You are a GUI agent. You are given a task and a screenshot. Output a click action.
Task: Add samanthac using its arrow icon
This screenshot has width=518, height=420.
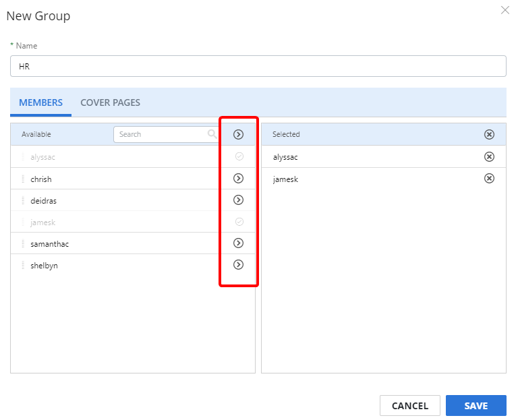click(x=238, y=243)
